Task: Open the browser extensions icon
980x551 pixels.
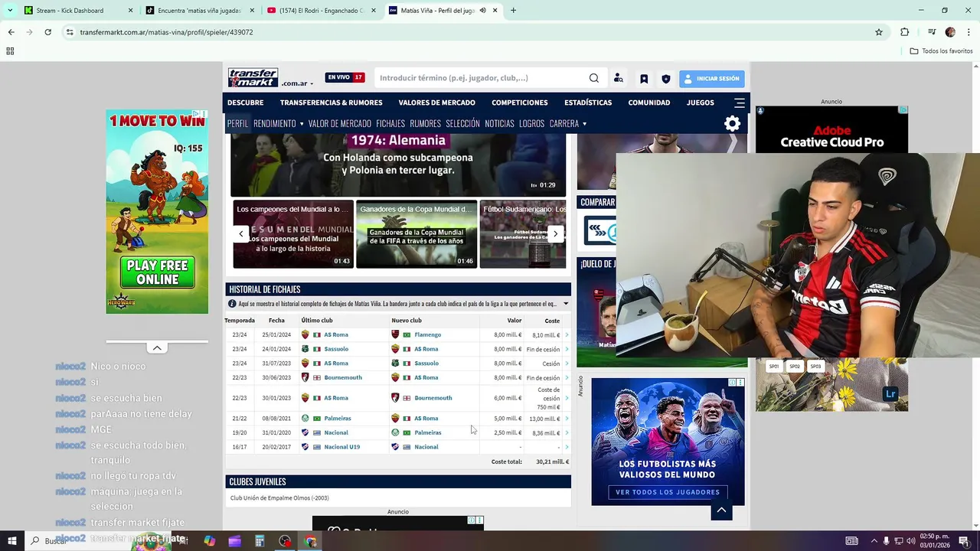Action: click(x=905, y=32)
